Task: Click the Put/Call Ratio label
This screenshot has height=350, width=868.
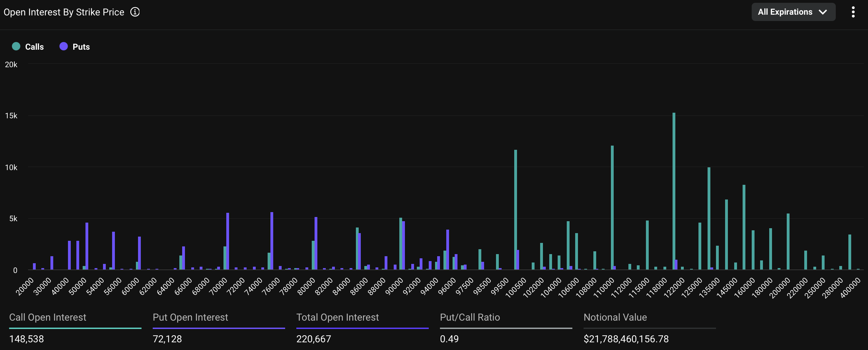Action: pos(470,317)
